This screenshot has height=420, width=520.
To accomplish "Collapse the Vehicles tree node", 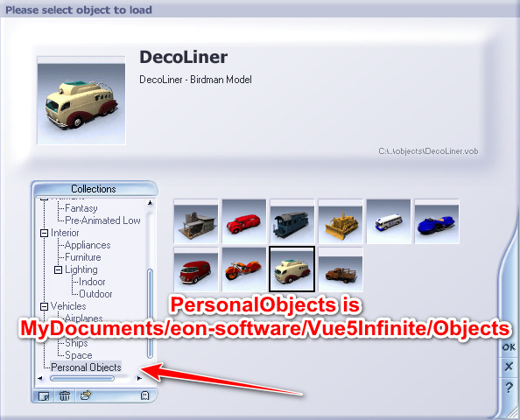I will [44, 306].
